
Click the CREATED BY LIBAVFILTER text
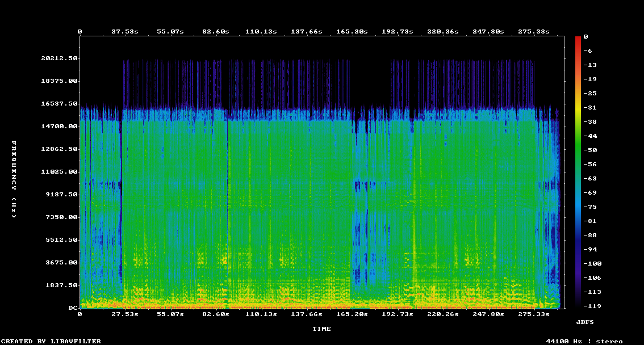coord(51,341)
